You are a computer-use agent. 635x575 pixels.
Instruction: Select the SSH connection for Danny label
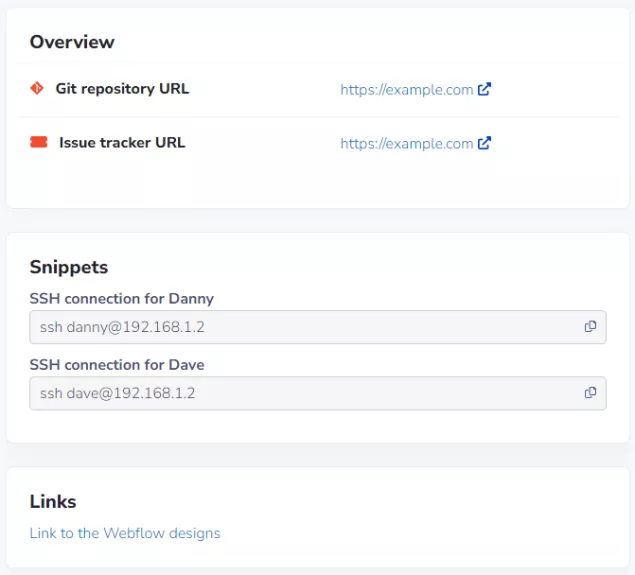(x=122, y=298)
